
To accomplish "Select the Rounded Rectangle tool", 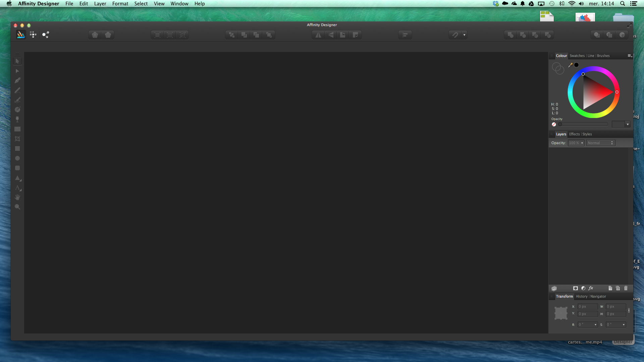I will click(17, 168).
